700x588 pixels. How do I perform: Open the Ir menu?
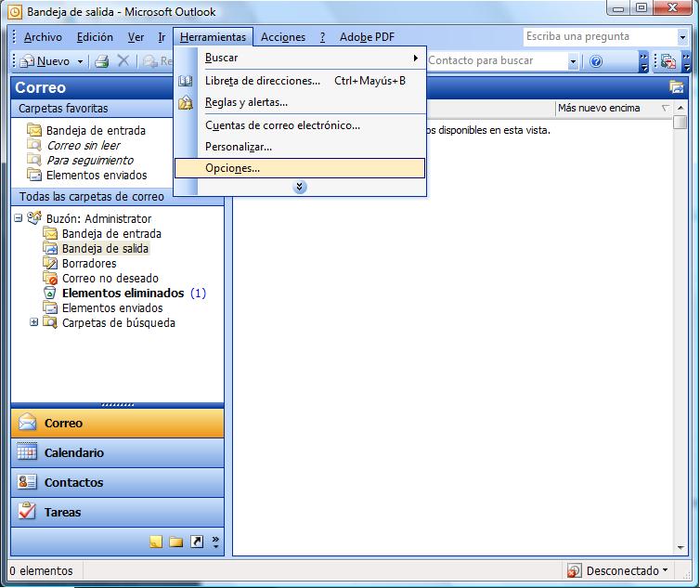[x=162, y=37]
